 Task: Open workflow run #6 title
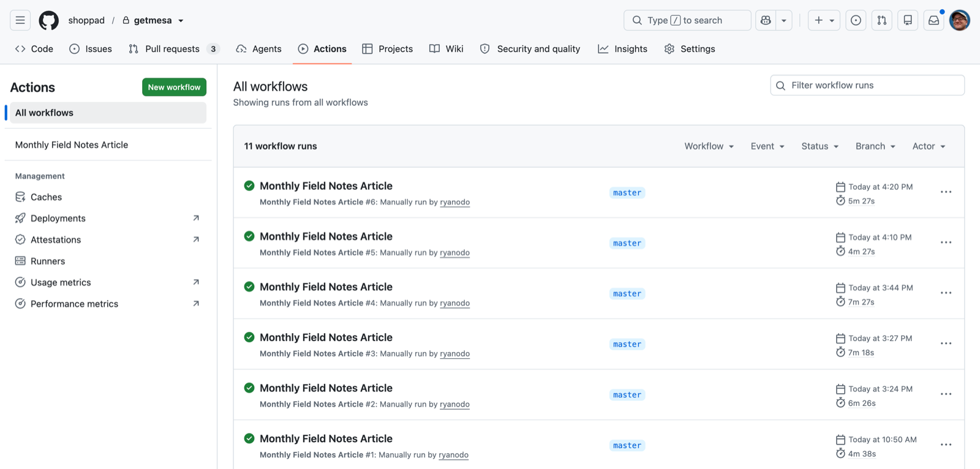point(326,186)
